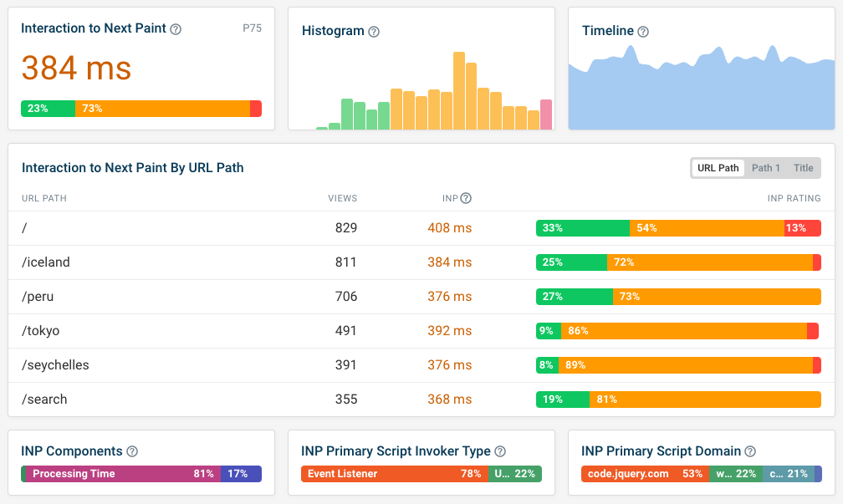Click the pink histogram bar
The width and height of the screenshot is (843, 504).
pyautogui.click(x=545, y=115)
